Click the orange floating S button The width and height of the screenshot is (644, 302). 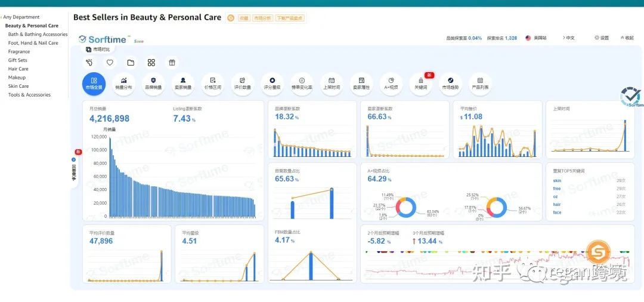tap(599, 251)
